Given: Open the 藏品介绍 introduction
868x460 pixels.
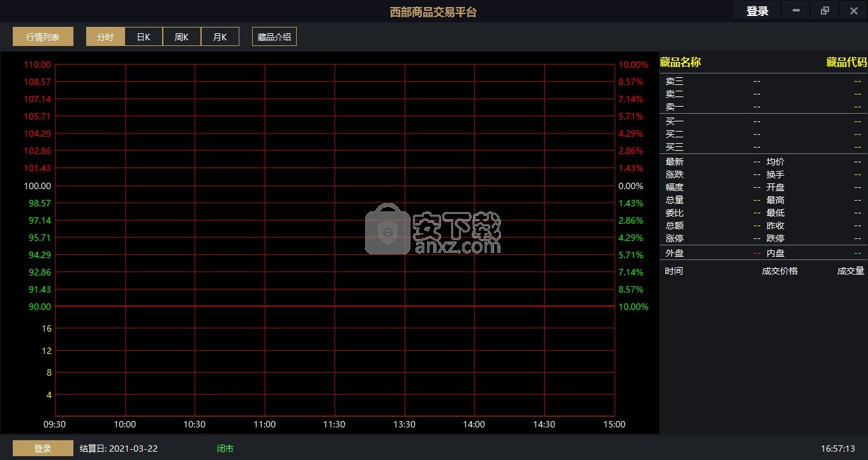Looking at the screenshot, I should tap(274, 36).
